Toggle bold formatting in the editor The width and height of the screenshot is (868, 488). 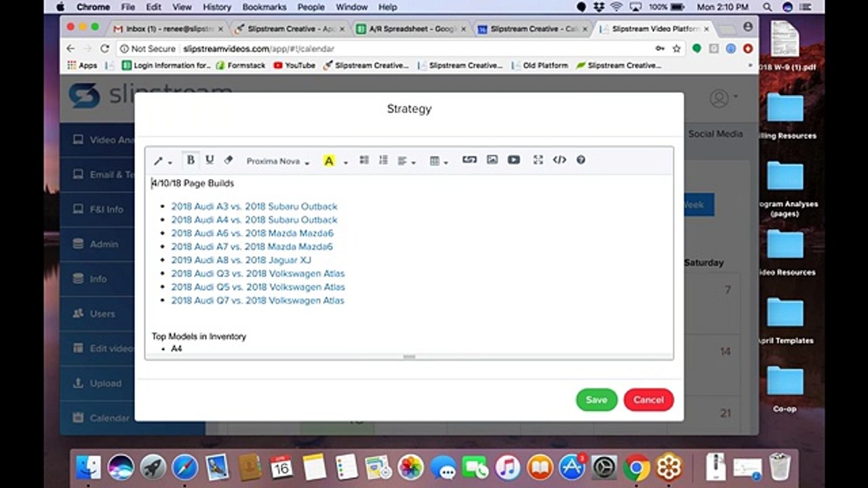(x=191, y=160)
